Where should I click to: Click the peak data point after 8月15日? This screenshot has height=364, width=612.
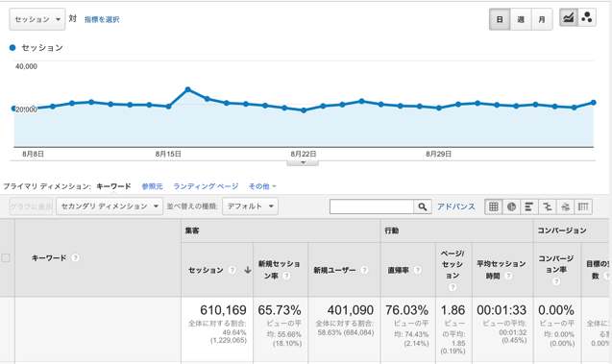click(188, 89)
